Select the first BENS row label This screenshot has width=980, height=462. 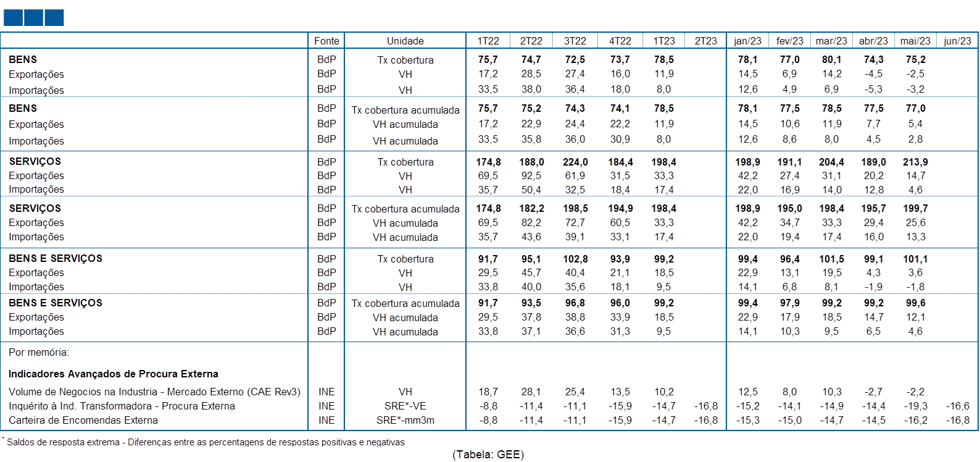pos(23,59)
